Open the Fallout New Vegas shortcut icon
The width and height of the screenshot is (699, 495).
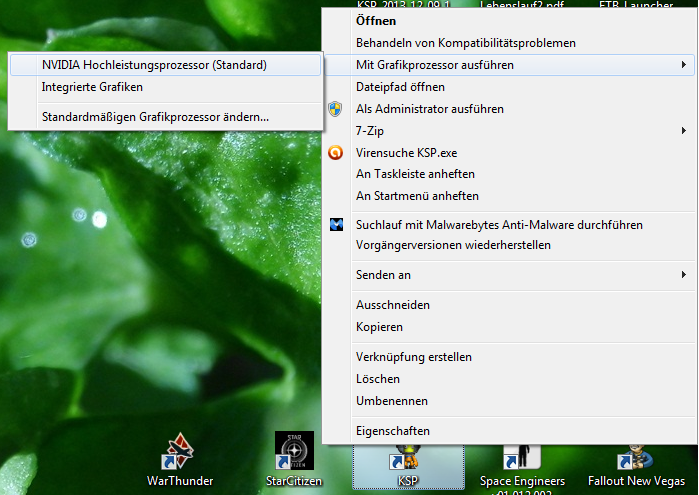tap(635, 457)
